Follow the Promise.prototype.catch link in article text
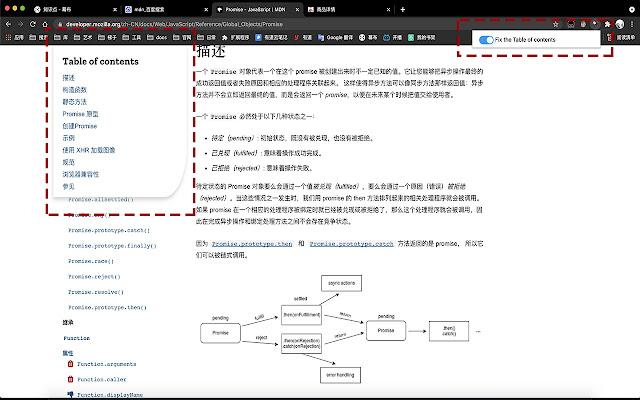The image size is (640, 400). pos(351,244)
